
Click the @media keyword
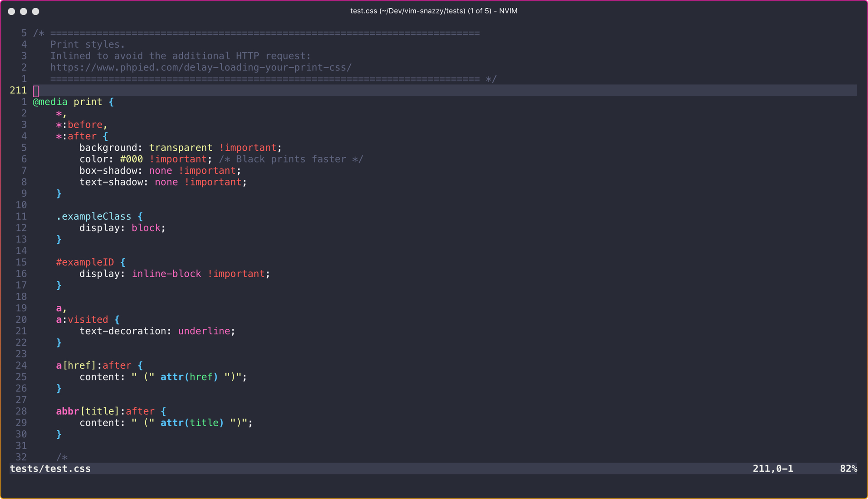[50, 102]
